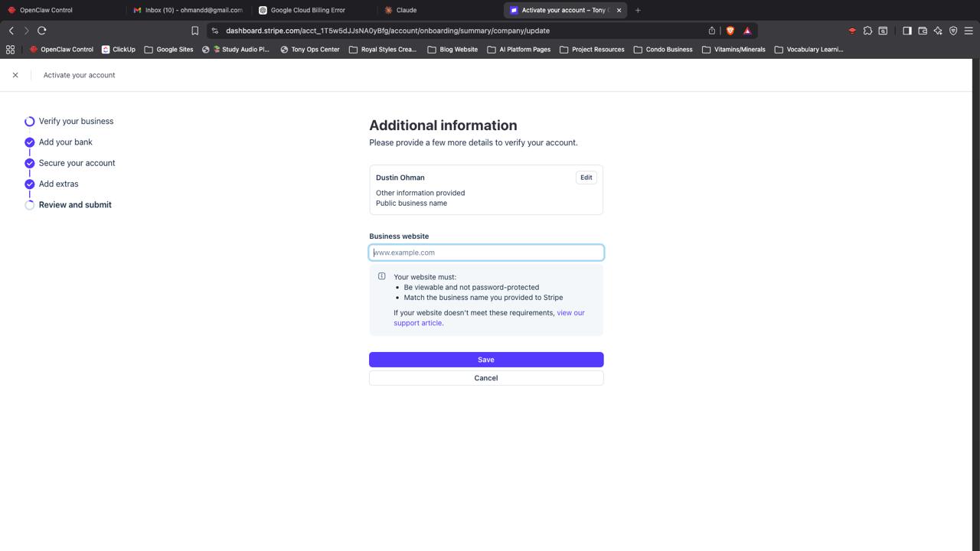Select the Add your bank step
This screenshot has height=551, width=980.
pos(65,142)
